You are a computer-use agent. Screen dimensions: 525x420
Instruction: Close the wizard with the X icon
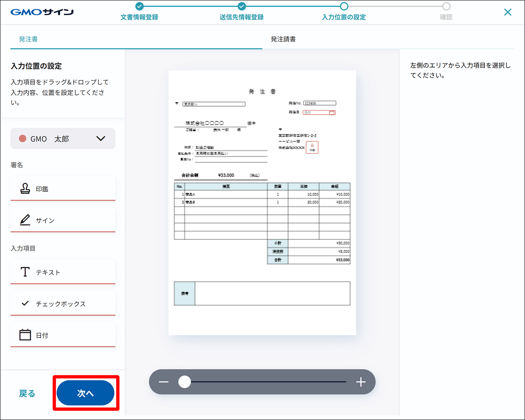click(508, 12)
